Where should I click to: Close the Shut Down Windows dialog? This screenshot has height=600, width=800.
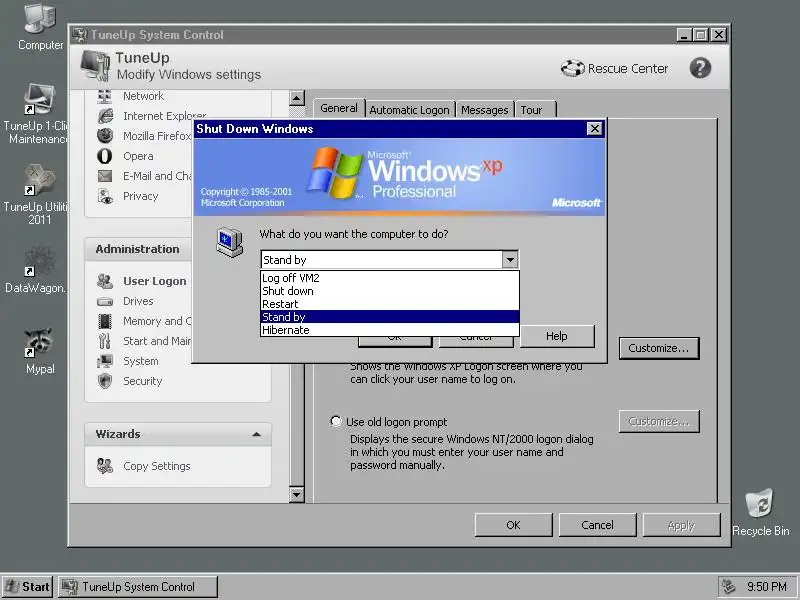(x=594, y=129)
